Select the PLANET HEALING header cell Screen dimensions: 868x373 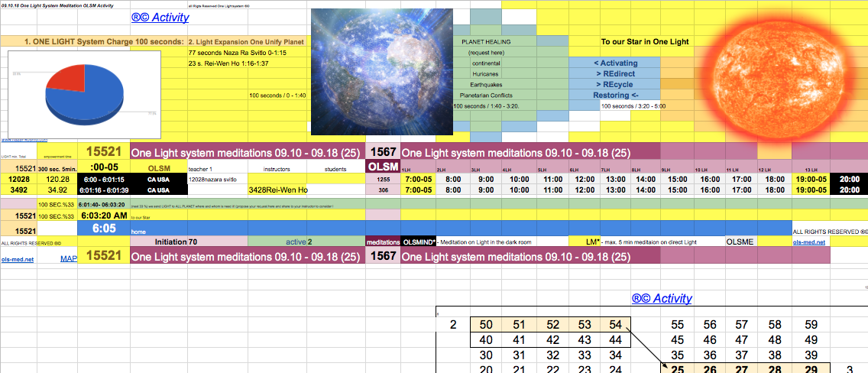tap(485, 41)
